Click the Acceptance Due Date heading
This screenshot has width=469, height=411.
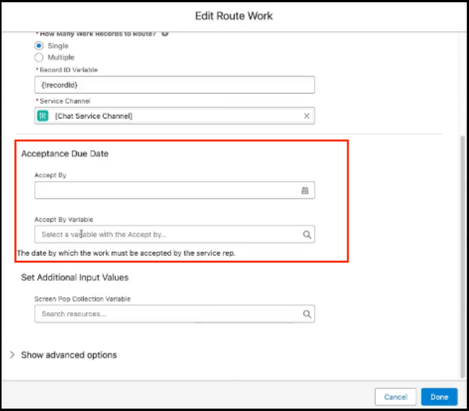[x=65, y=154]
